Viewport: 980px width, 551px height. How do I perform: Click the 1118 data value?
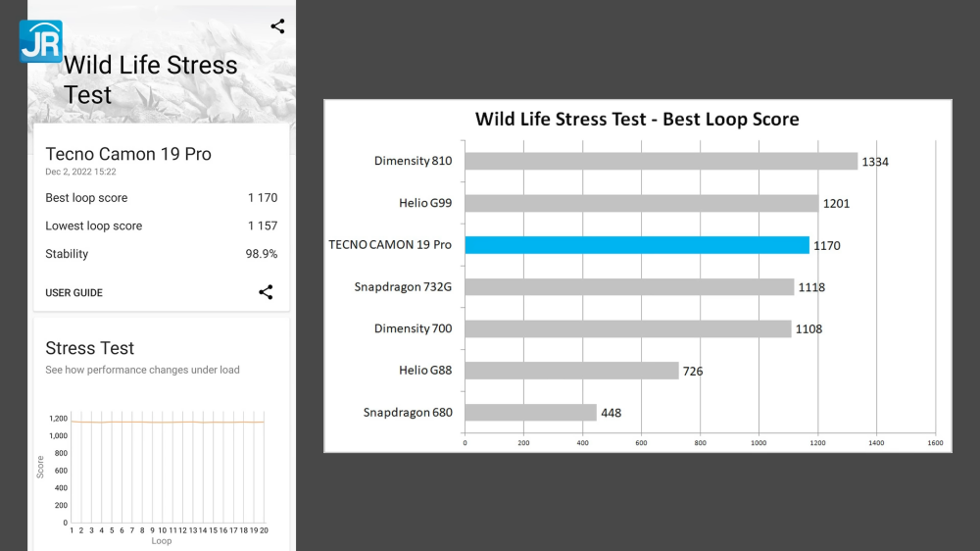[811, 287]
